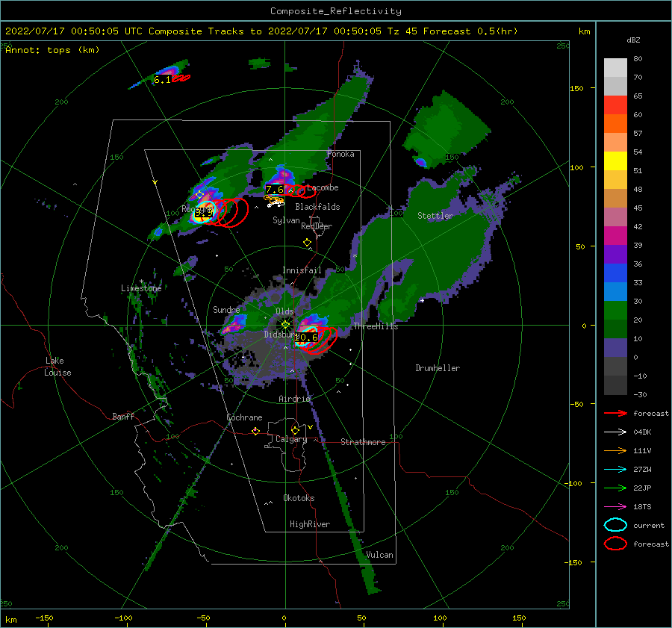
Task: Pick the red 60-65 dBZ color swatch
Action: 615,105
